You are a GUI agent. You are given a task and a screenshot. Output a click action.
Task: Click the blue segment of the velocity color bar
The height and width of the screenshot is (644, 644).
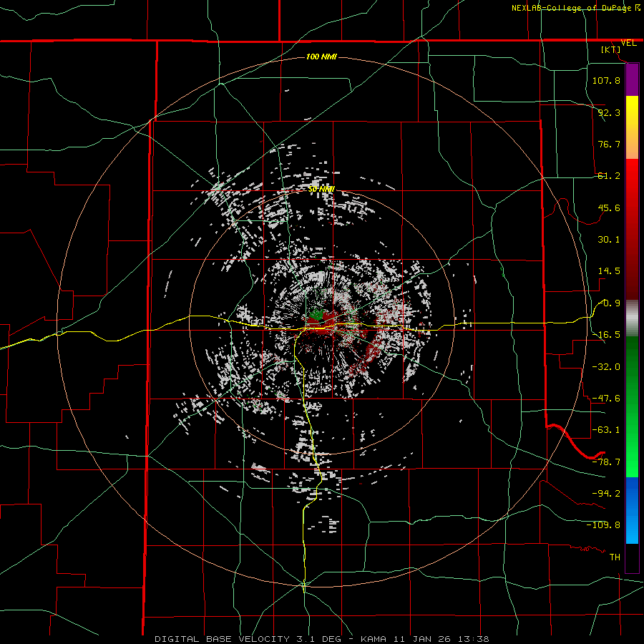(632, 510)
